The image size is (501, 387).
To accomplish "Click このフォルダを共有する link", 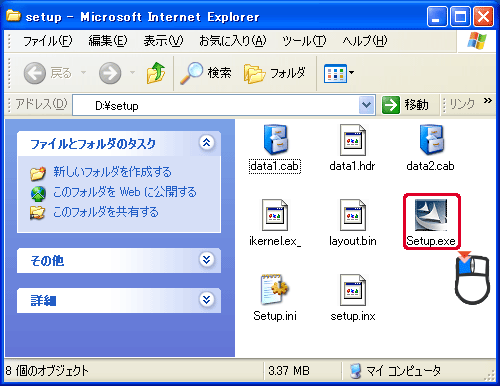I will click(106, 212).
